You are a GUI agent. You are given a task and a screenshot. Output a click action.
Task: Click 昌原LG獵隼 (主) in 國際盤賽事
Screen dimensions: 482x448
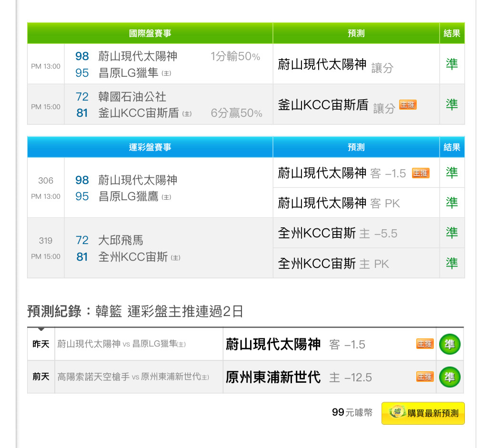point(135,73)
